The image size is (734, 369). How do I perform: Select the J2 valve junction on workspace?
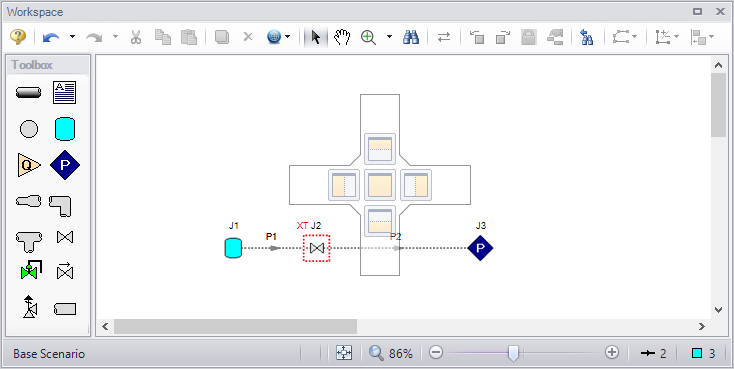point(317,248)
